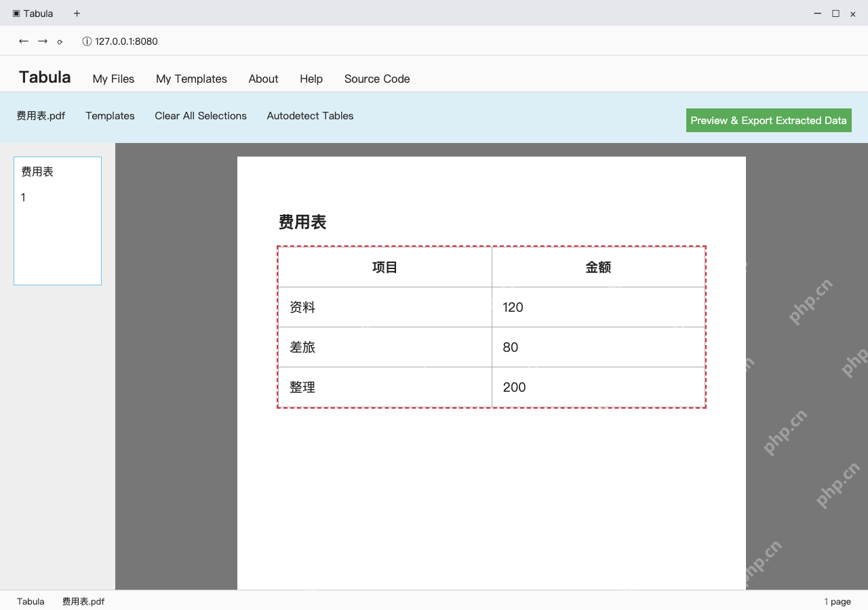
Task: Click the 费用表 heading on the PDF page
Action: (302, 222)
